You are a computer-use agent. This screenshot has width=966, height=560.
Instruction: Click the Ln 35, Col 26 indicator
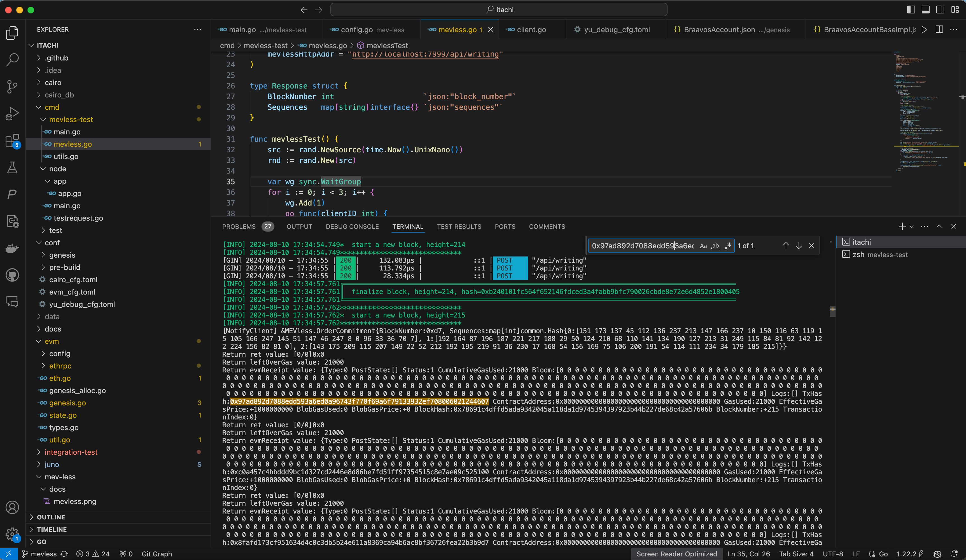pos(748,554)
